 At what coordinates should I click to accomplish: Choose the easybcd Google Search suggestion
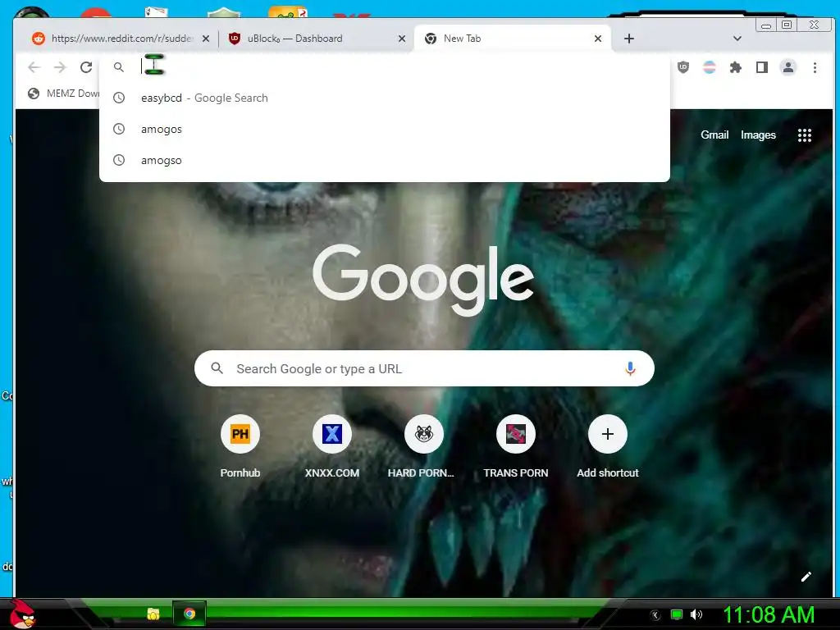coord(385,98)
